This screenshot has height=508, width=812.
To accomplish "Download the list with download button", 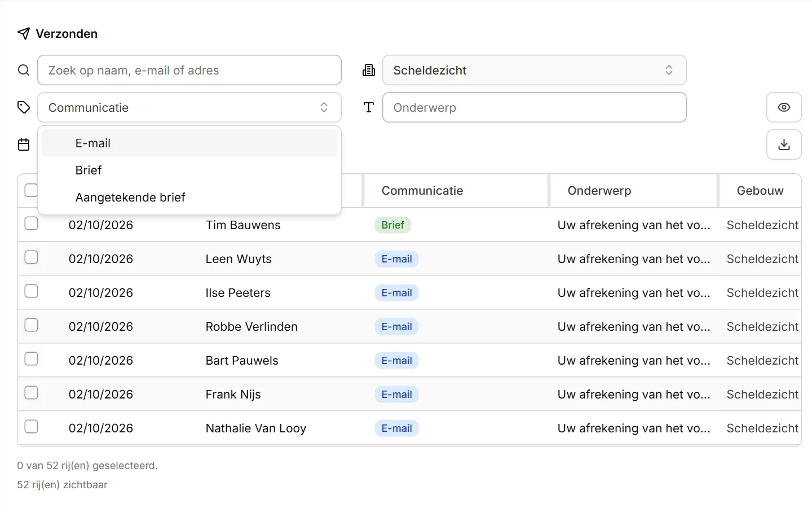I will coord(784,144).
